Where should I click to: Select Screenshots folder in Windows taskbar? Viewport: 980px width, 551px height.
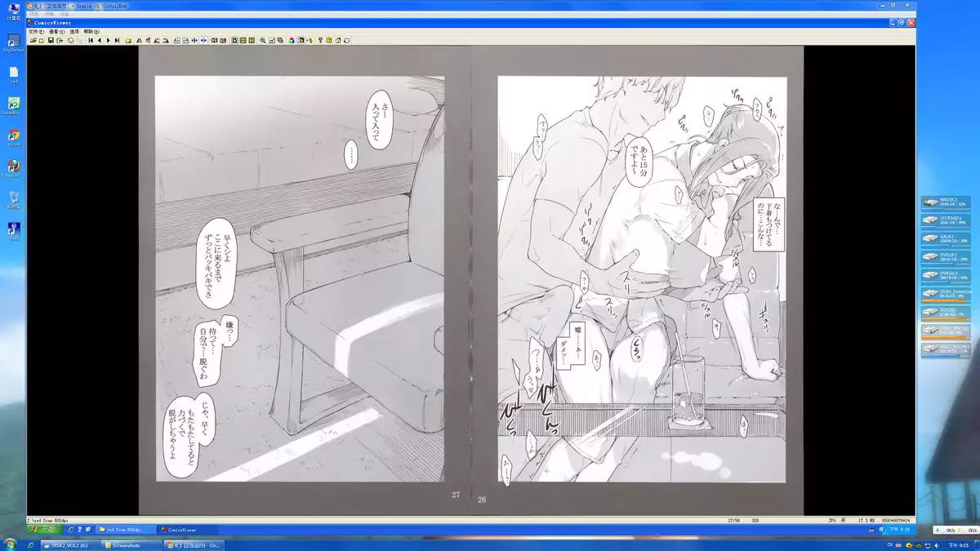click(x=131, y=545)
